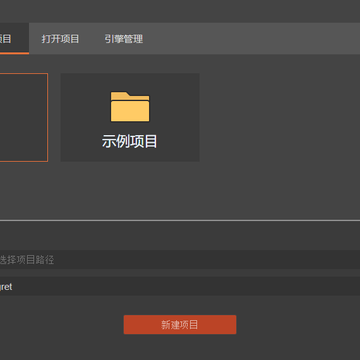Open the 打开项目 tab
This screenshot has height=360, width=360.
point(60,39)
